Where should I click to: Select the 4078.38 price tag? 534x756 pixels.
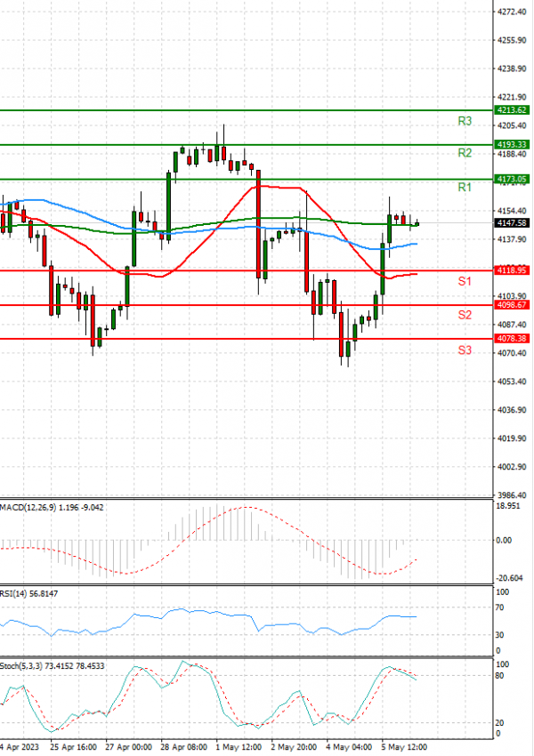(x=512, y=339)
